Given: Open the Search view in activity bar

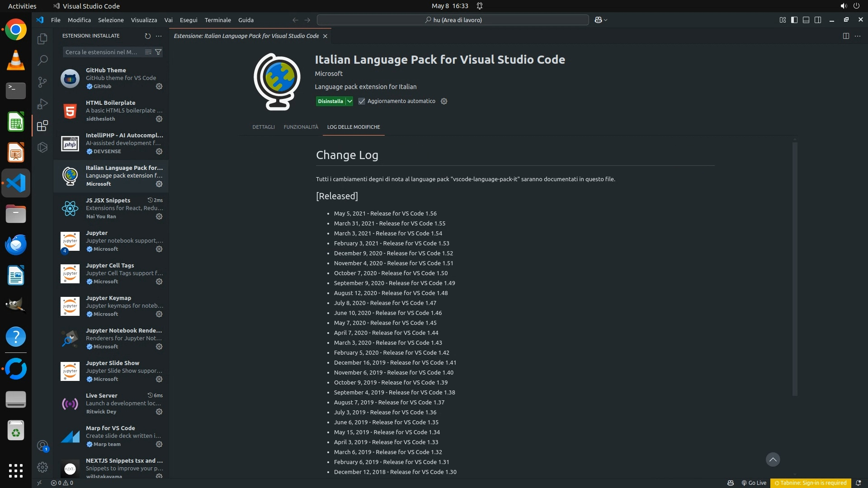Looking at the screenshot, I should 42,60.
